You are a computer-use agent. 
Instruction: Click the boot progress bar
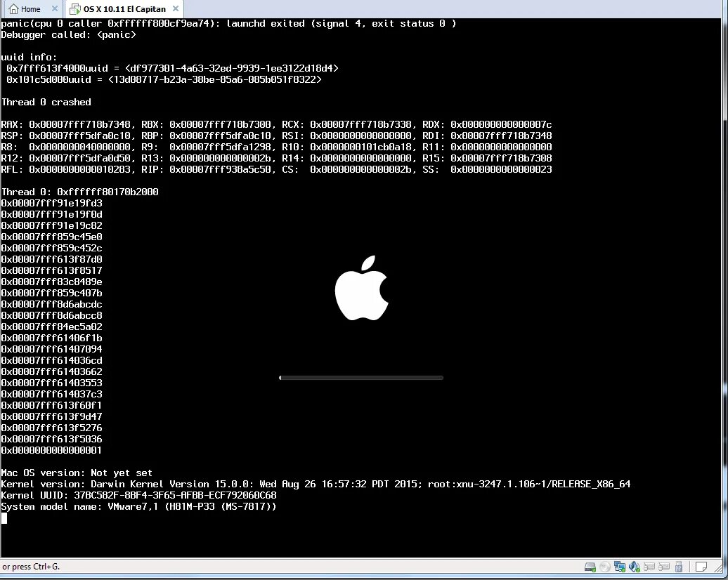coord(360,378)
